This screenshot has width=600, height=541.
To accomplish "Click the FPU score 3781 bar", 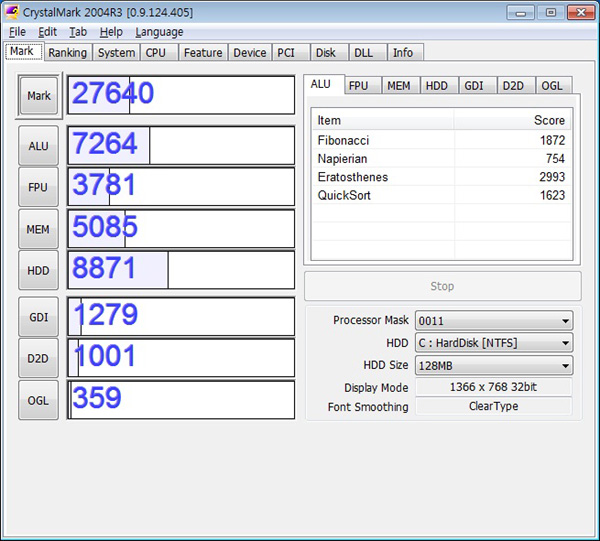I will pos(181,187).
